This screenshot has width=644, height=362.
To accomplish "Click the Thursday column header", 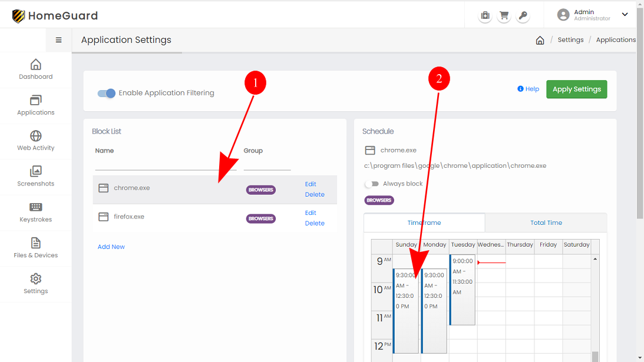I will pyautogui.click(x=520, y=245).
